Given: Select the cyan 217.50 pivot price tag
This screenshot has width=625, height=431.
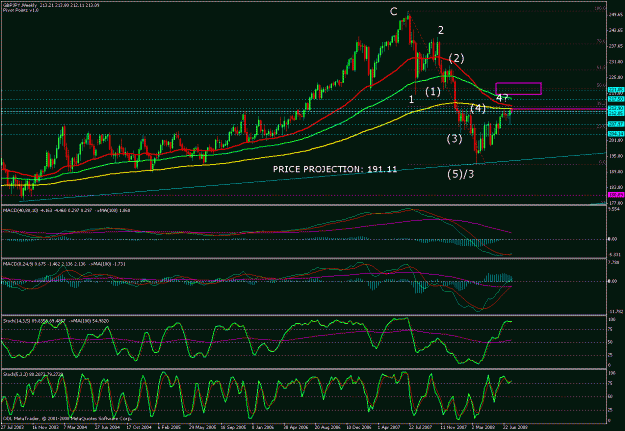Looking at the screenshot, I should tap(615, 98).
